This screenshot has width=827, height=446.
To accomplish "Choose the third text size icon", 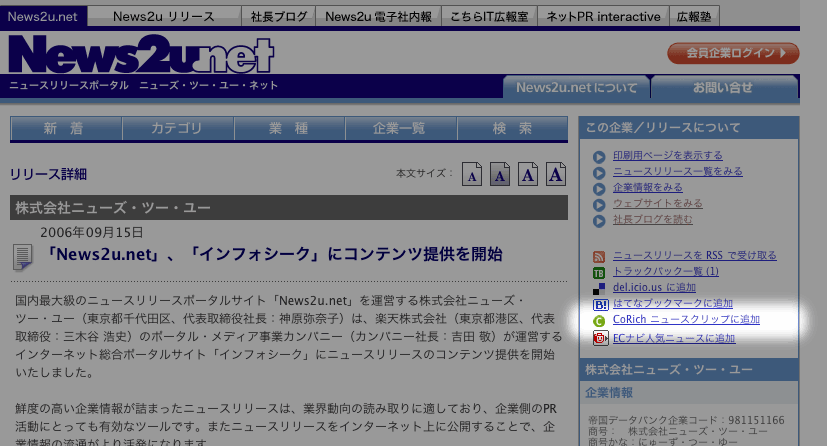I will pyautogui.click(x=528, y=175).
